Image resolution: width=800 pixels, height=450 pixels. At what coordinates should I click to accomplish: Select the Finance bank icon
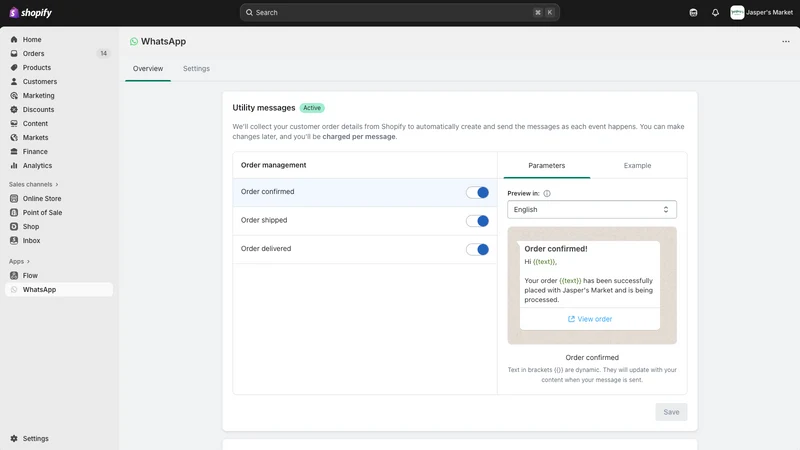coord(14,152)
